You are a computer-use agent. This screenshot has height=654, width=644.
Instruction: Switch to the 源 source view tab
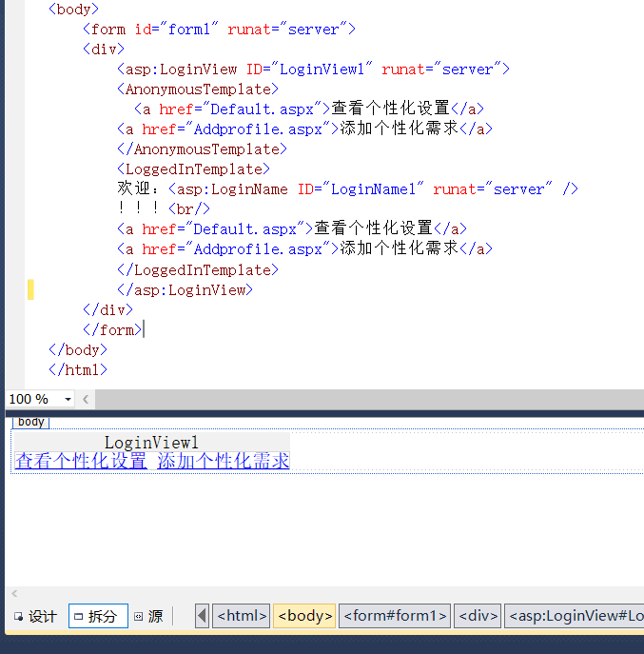[149, 616]
